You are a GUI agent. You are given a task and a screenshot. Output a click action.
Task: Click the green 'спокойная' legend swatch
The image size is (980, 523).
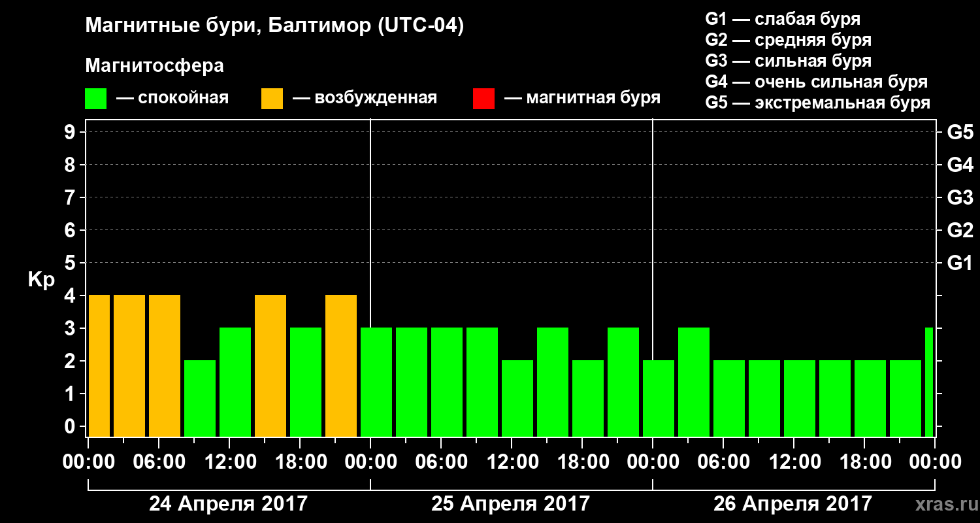(96, 99)
